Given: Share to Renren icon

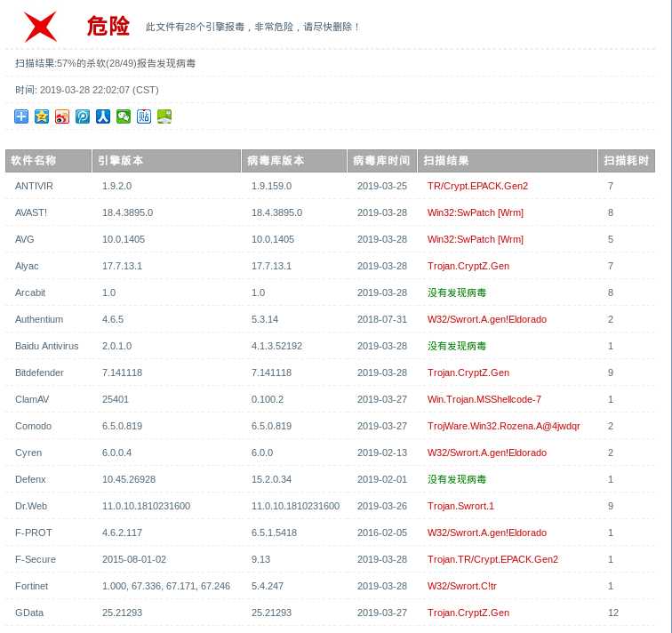Looking at the screenshot, I should (x=103, y=116).
